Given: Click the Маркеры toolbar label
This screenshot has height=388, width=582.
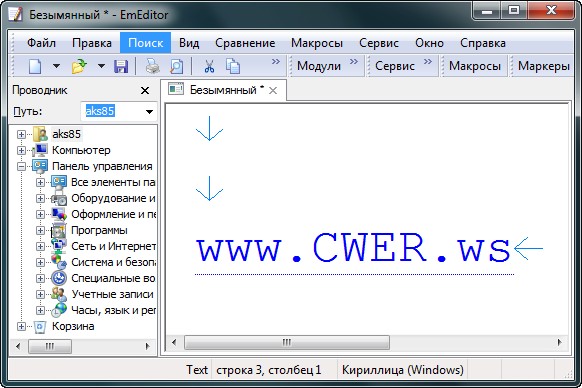Looking at the screenshot, I should pyautogui.click(x=544, y=66).
